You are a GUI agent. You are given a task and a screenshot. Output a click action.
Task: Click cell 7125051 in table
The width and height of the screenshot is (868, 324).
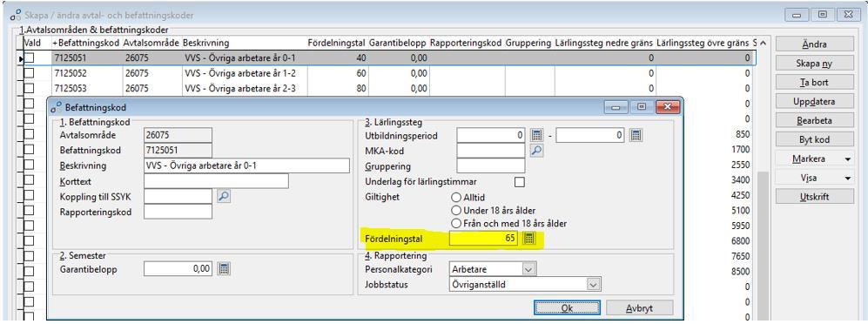click(x=86, y=57)
